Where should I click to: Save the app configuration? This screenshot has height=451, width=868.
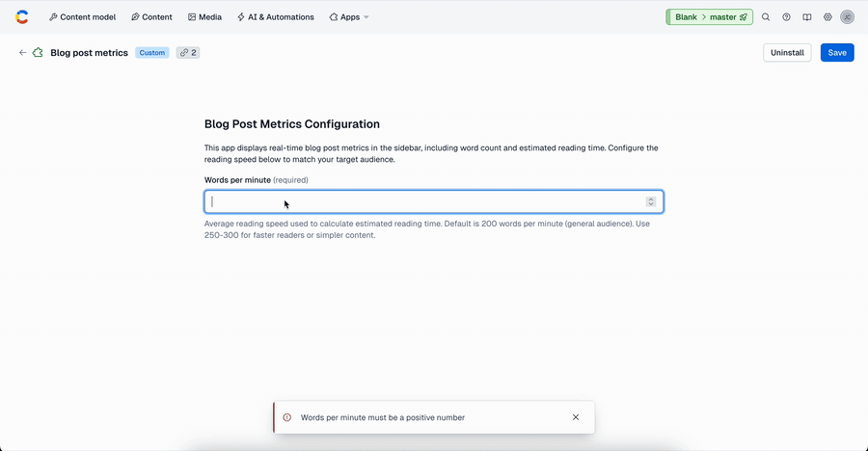click(836, 53)
